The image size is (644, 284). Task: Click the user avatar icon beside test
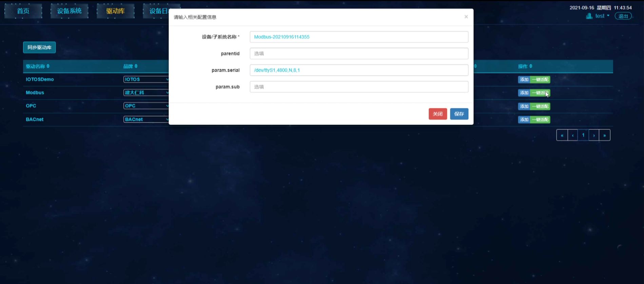[x=589, y=16]
